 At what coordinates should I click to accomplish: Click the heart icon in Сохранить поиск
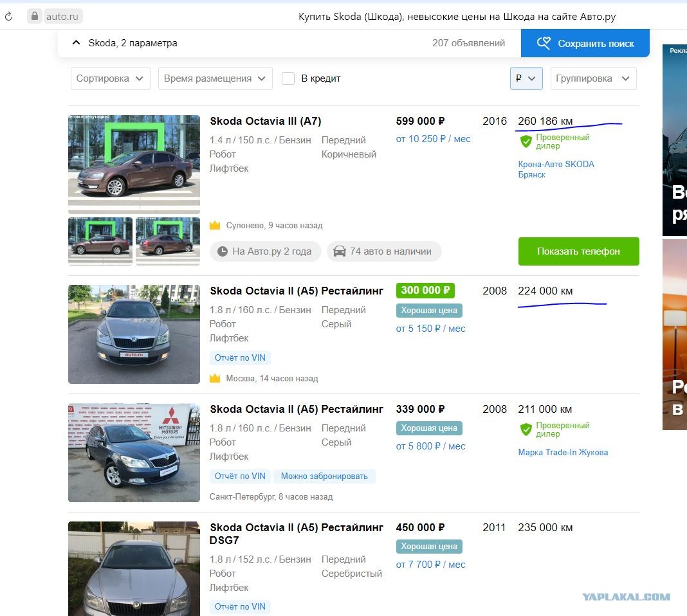click(544, 43)
